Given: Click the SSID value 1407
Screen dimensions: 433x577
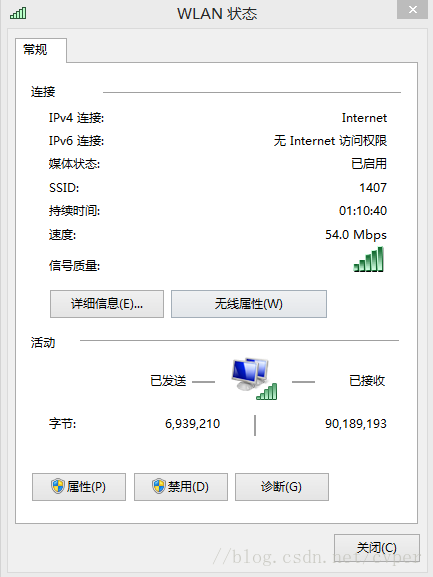Looking at the screenshot, I should pos(373,188).
